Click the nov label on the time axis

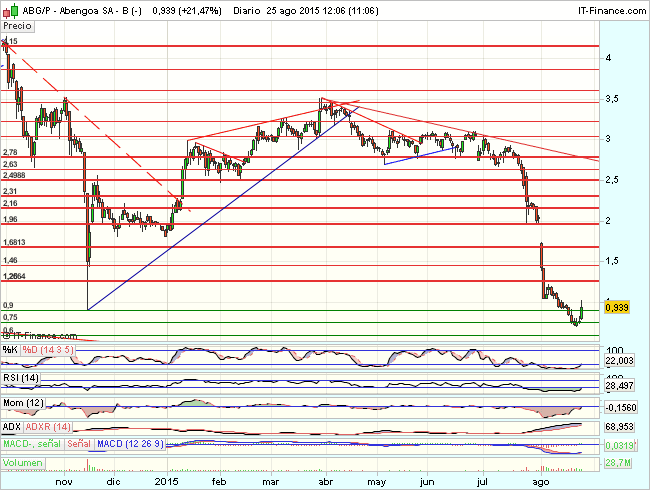point(64,482)
